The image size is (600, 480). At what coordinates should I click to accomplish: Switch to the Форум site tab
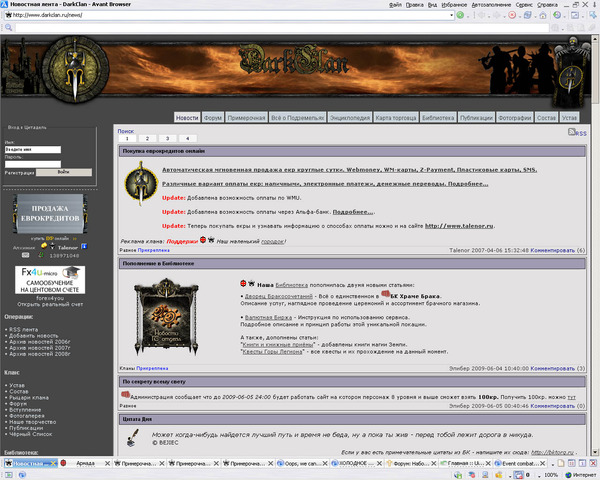tap(213, 118)
